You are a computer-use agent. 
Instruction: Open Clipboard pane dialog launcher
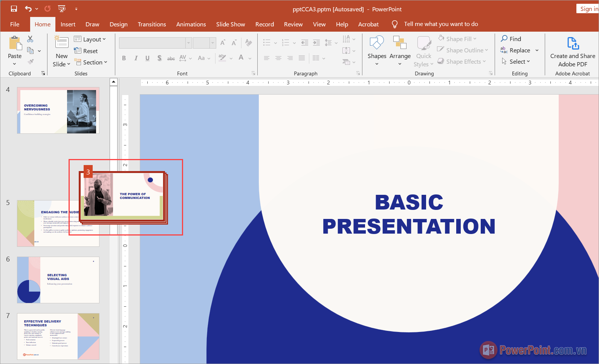point(43,73)
